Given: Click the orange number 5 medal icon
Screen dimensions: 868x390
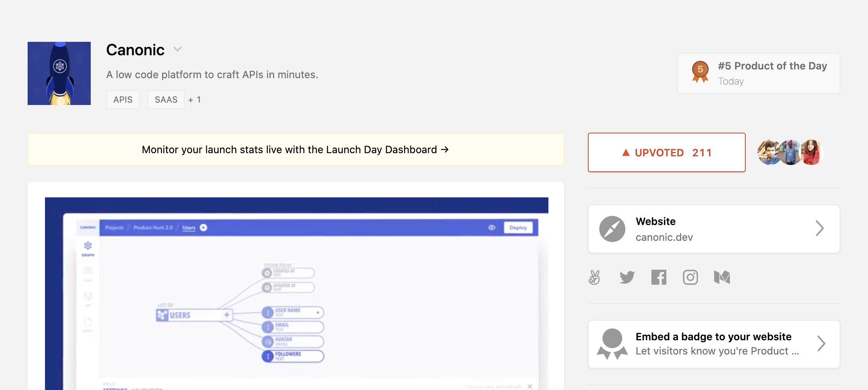Looking at the screenshot, I should pos(700,71).
